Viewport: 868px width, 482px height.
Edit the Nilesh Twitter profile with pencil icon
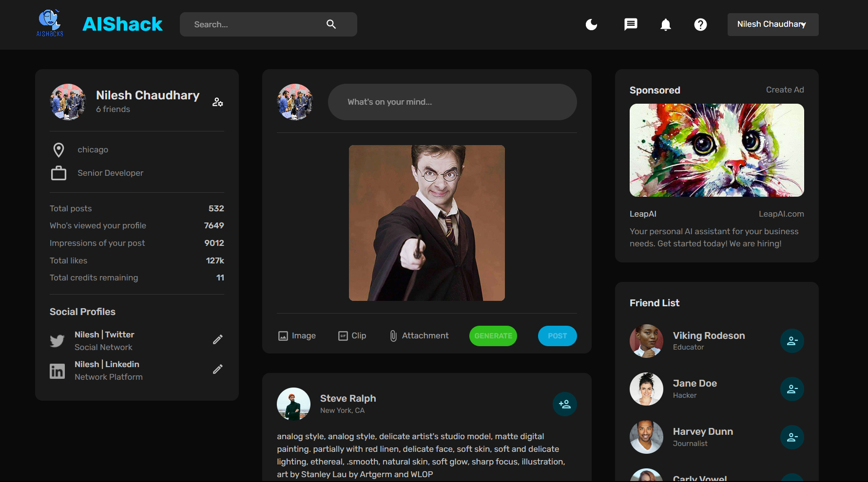217,339
